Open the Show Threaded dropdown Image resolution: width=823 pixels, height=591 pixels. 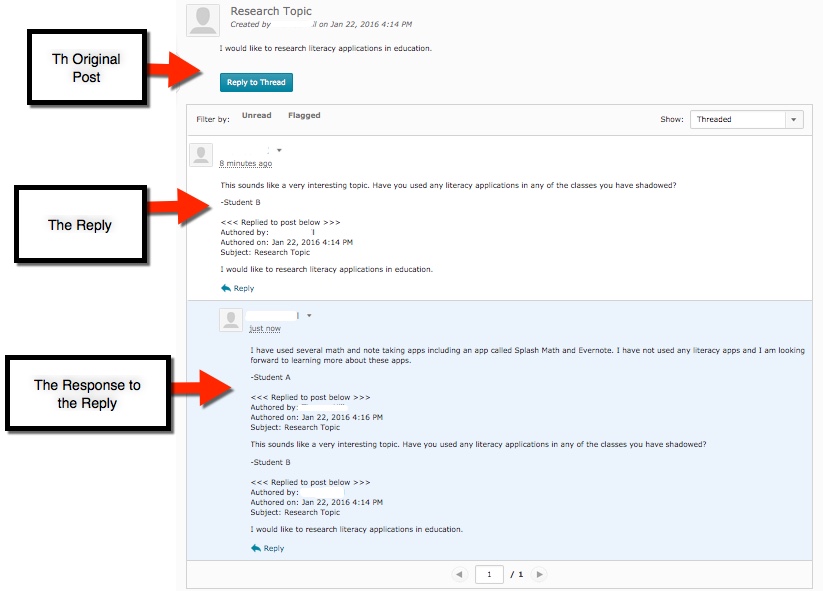click(x=746, y=119)
